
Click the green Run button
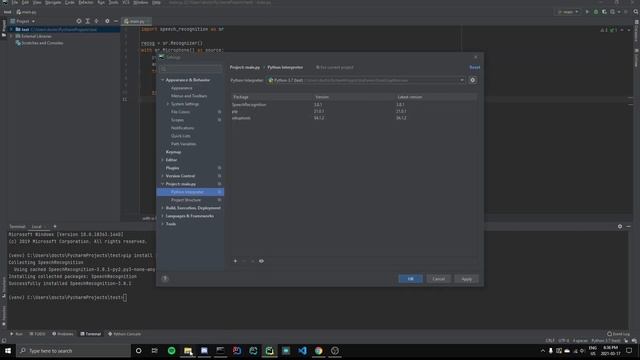(587, 12)
